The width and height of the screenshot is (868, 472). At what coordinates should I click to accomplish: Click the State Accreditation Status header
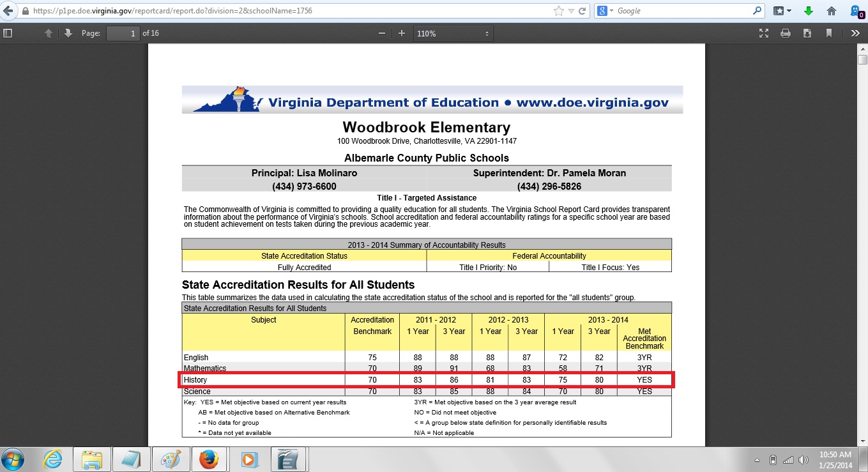tap(304, 255)
